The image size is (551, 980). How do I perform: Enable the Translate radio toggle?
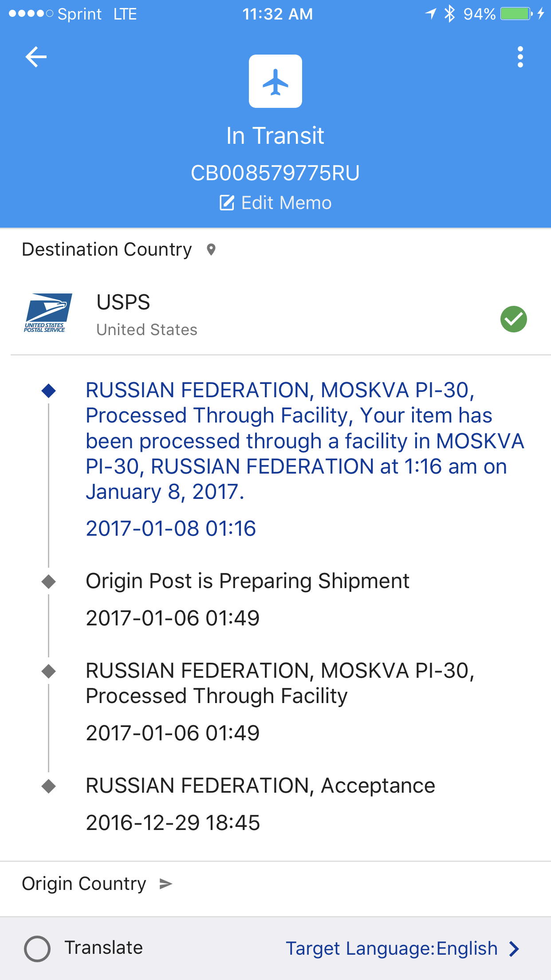pyautogui.click(x=37, y=948)
